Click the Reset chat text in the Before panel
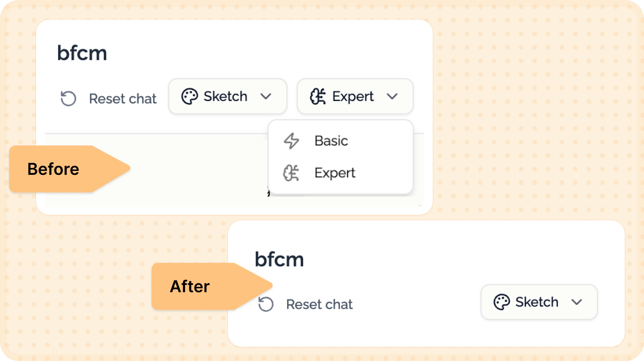 click(123, 99)
